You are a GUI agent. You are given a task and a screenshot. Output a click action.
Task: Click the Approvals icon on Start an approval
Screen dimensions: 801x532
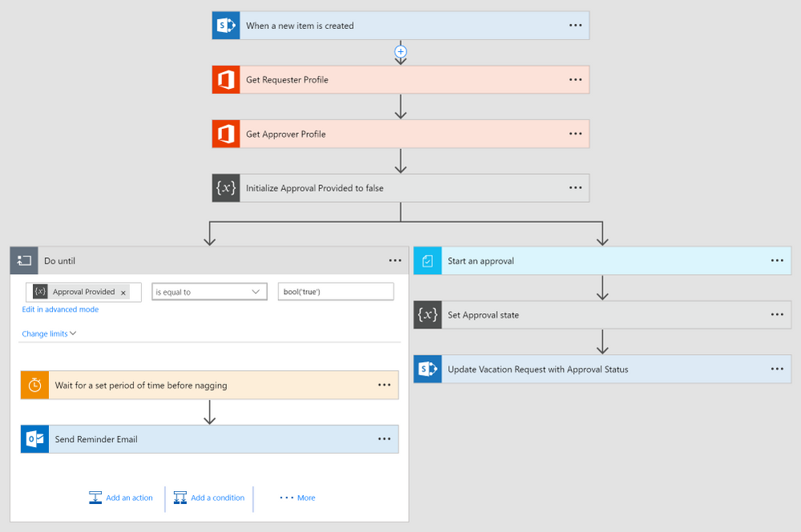(427, 260)
